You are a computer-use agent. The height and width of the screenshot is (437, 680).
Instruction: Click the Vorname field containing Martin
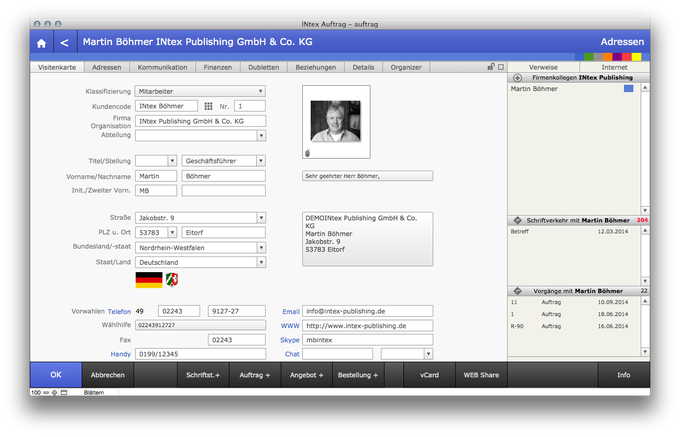click(x=156, y=176)
